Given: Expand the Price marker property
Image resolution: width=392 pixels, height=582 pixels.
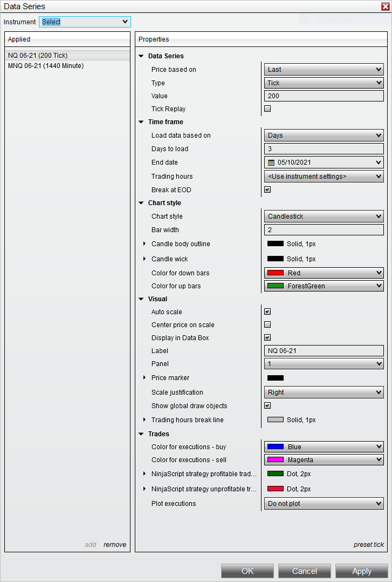Looking at the screenshot, I should click(145, 378).
